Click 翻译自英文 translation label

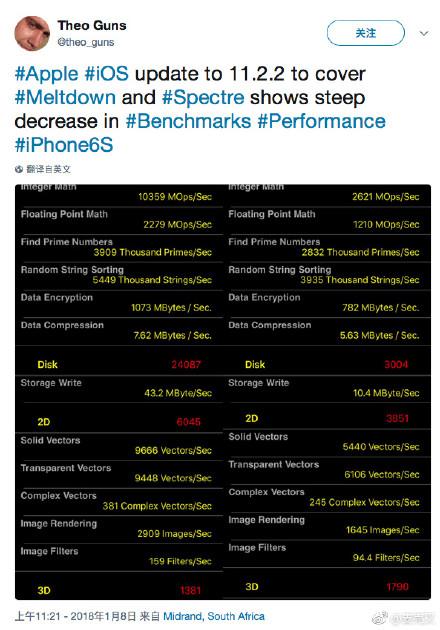coord(49,170)
